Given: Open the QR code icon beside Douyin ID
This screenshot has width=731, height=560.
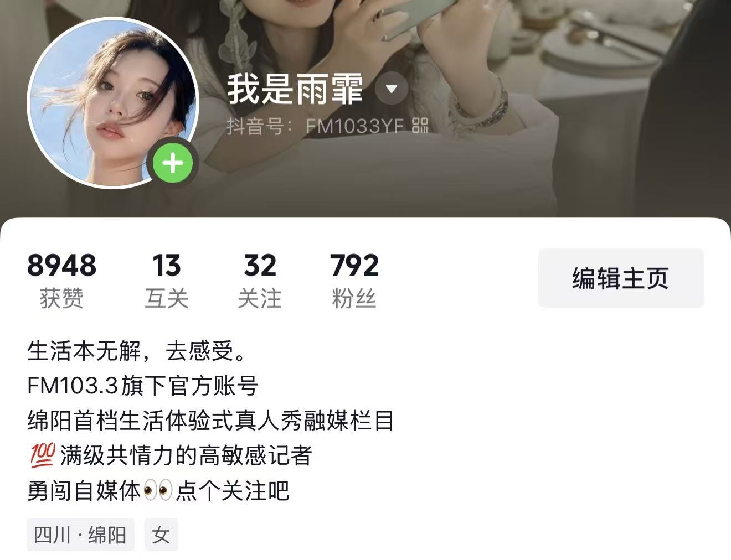Looking at the screenshot, I should (x=420, y=126).
